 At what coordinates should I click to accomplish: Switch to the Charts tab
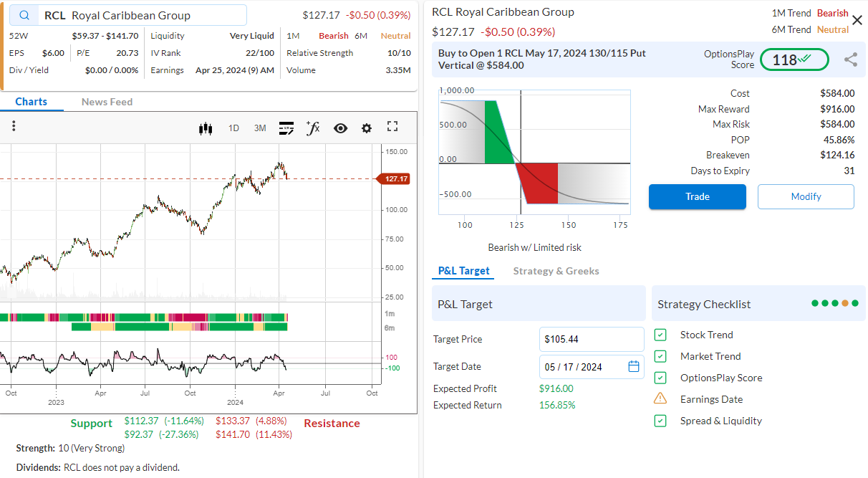(x=32, y=102)
